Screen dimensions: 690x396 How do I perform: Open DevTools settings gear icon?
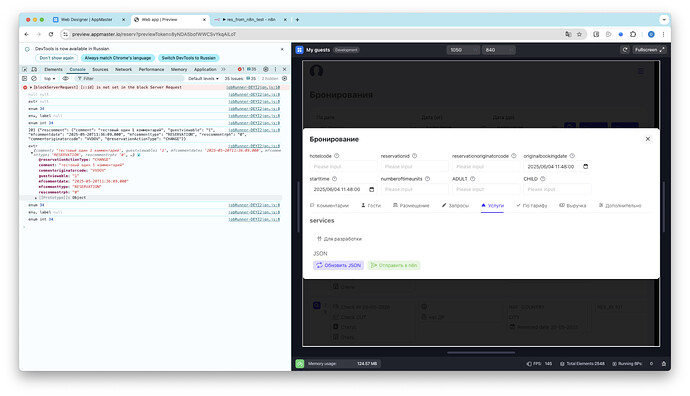(266, 69)
